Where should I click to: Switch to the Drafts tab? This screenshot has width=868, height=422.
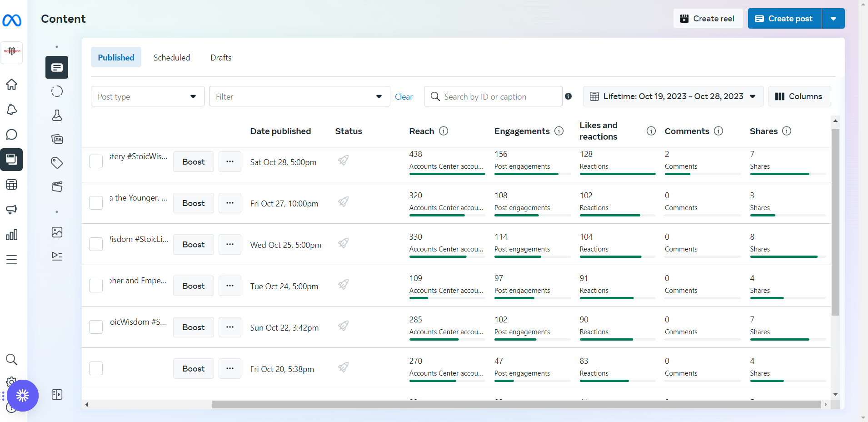point(221,57)
